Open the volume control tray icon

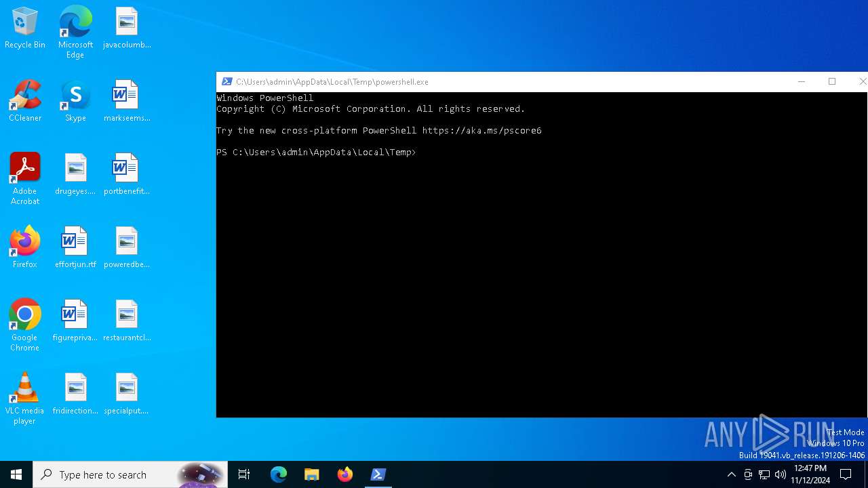pos(781,474)
